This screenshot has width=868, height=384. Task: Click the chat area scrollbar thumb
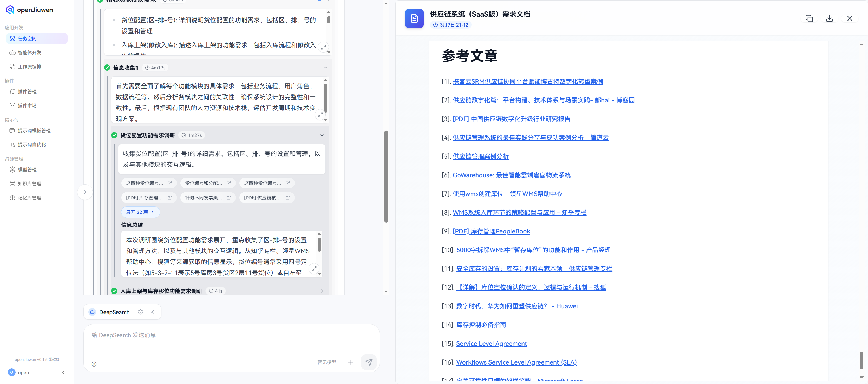pyautogui.click(x=386, y=177)
